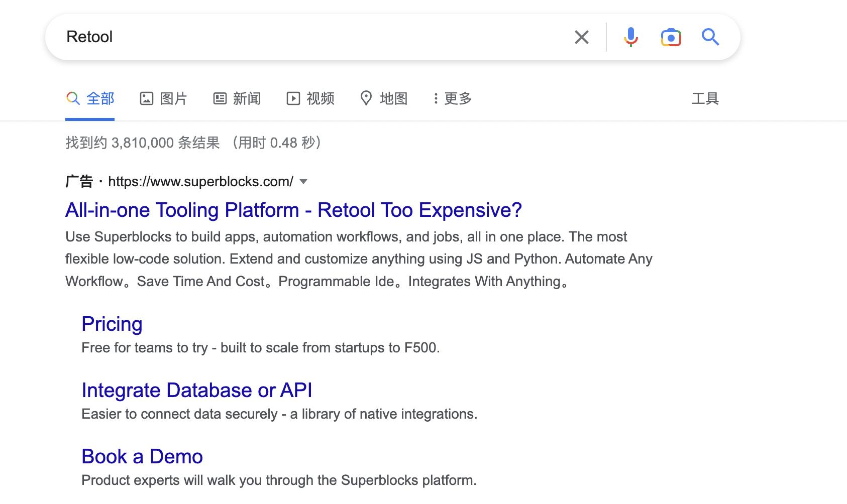Clear the search box with X icon
This screenshot has width=847, height=504.
(x=581, y=37)
